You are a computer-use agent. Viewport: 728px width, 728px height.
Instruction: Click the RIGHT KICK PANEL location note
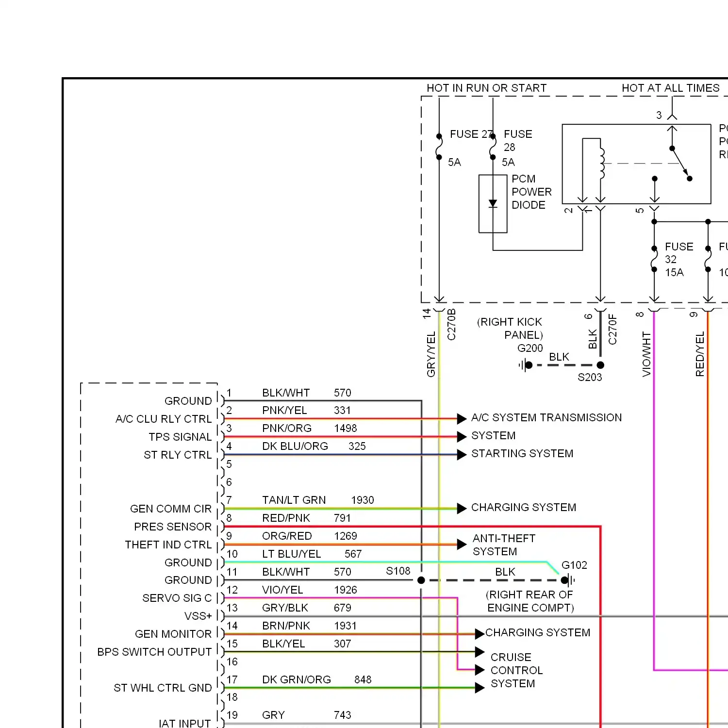coord(510,329)
